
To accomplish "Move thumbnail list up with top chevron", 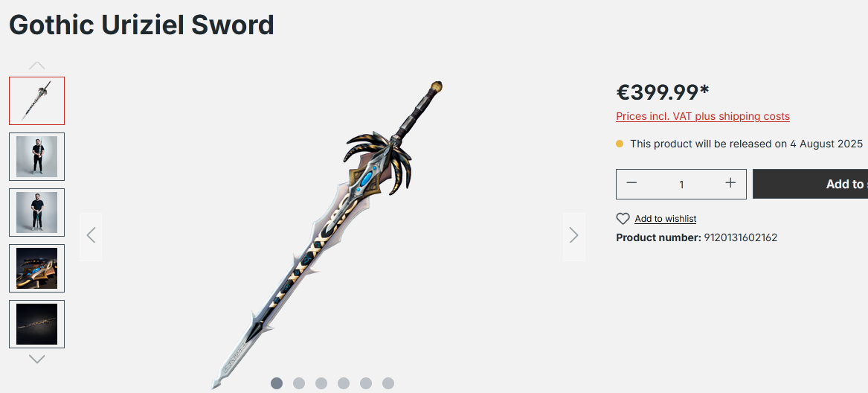I will tap(36, 66).
